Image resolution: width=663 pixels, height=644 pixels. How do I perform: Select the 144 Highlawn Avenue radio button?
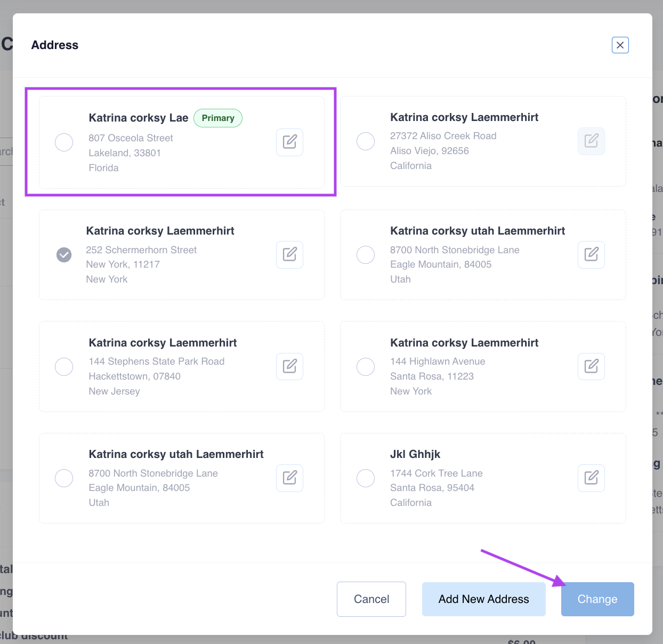click(x=366, y=367)
